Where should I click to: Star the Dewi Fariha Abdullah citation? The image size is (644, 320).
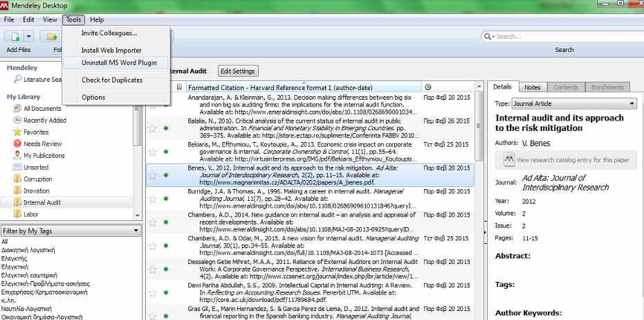(x=152, y=293)
